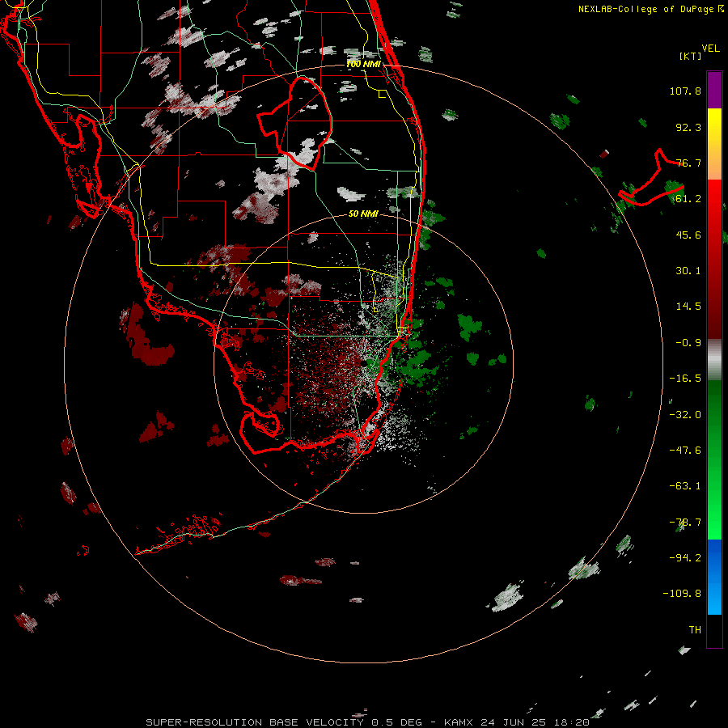Click the 45.6 legend value

click(688, 235)
